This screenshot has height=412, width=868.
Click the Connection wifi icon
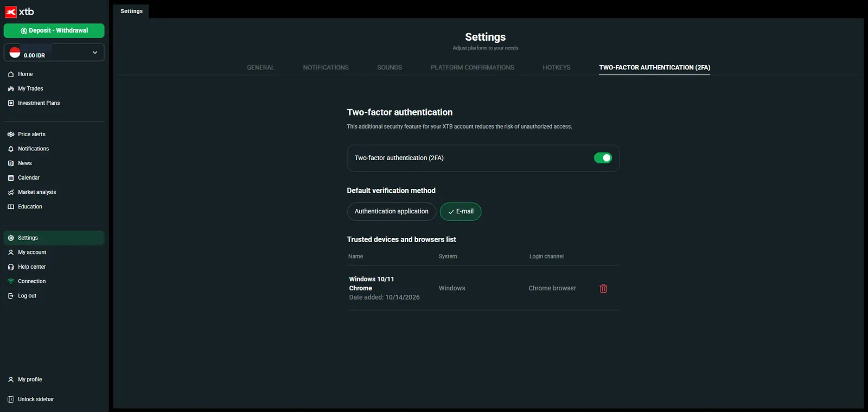point(11,281)
